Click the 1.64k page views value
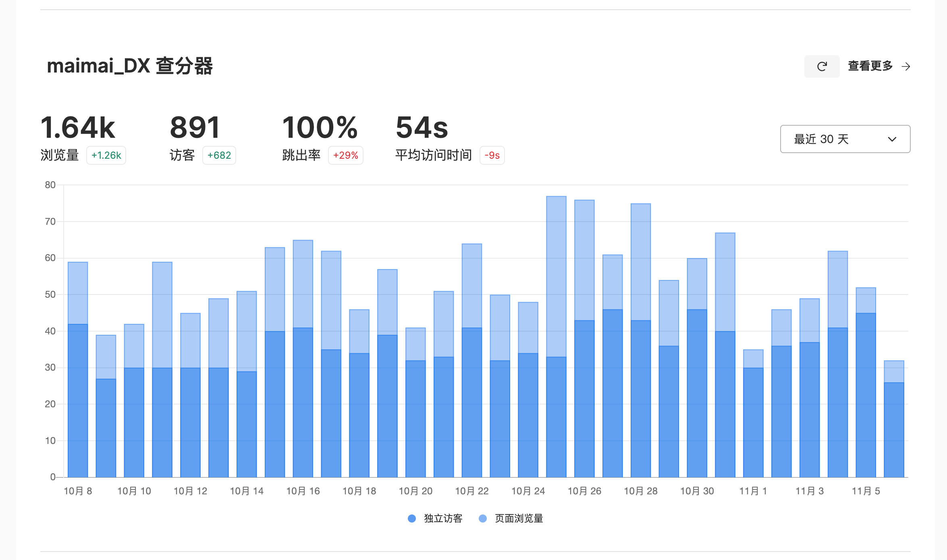Screen dimensions: 947x560 point(78,127)
